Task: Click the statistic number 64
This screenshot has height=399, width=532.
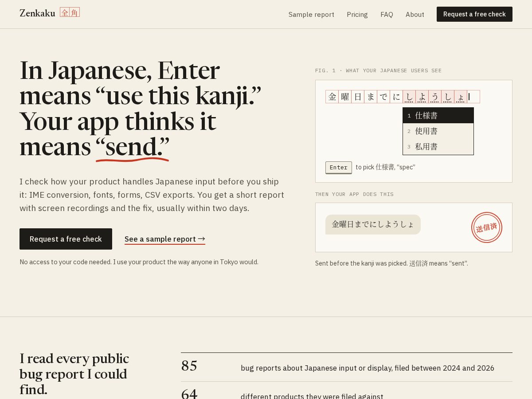Action: click(189, 394)
